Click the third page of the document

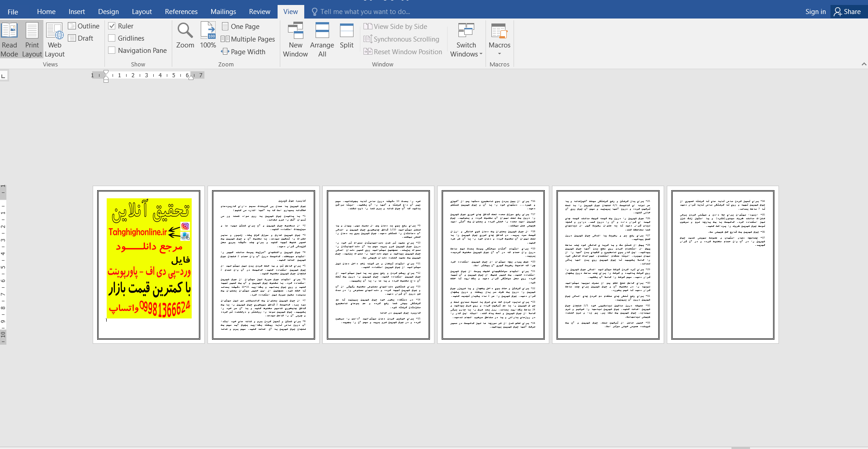click(378, 265)
